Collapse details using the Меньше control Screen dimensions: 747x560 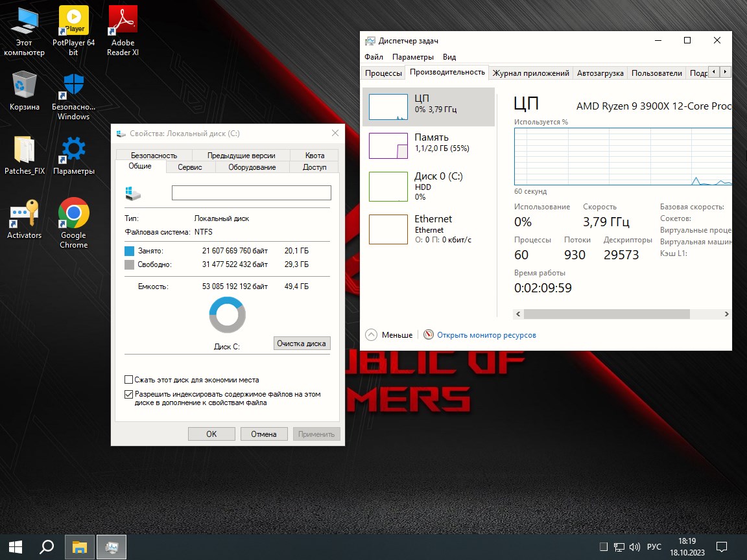click(388, 335)
